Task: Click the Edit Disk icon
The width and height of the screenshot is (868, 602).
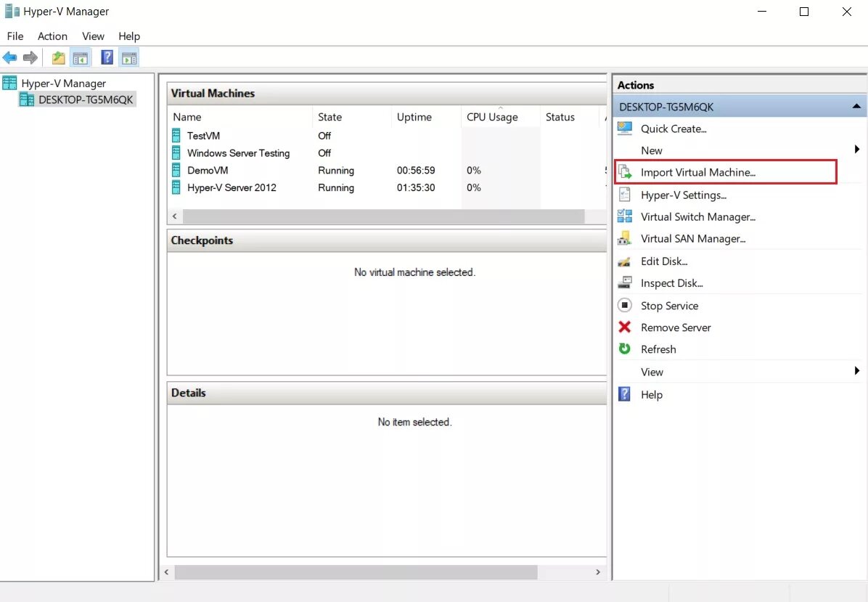Action: (625, 261)
